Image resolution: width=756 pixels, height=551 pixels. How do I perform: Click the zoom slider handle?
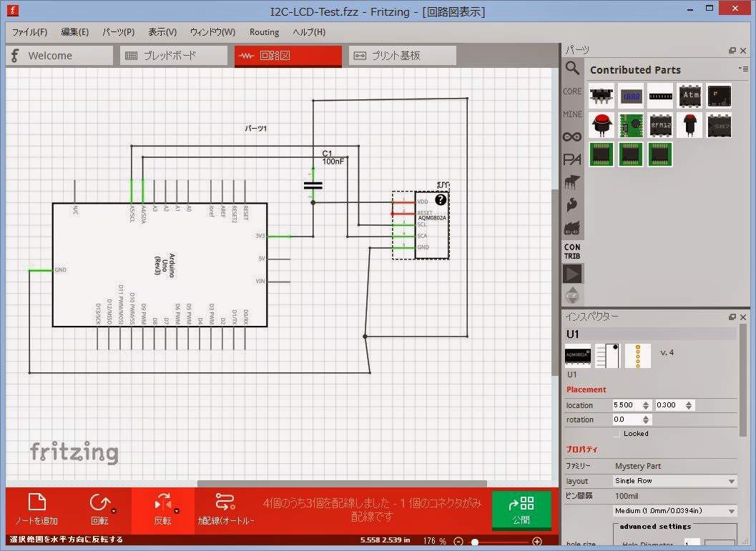(475, 542)
